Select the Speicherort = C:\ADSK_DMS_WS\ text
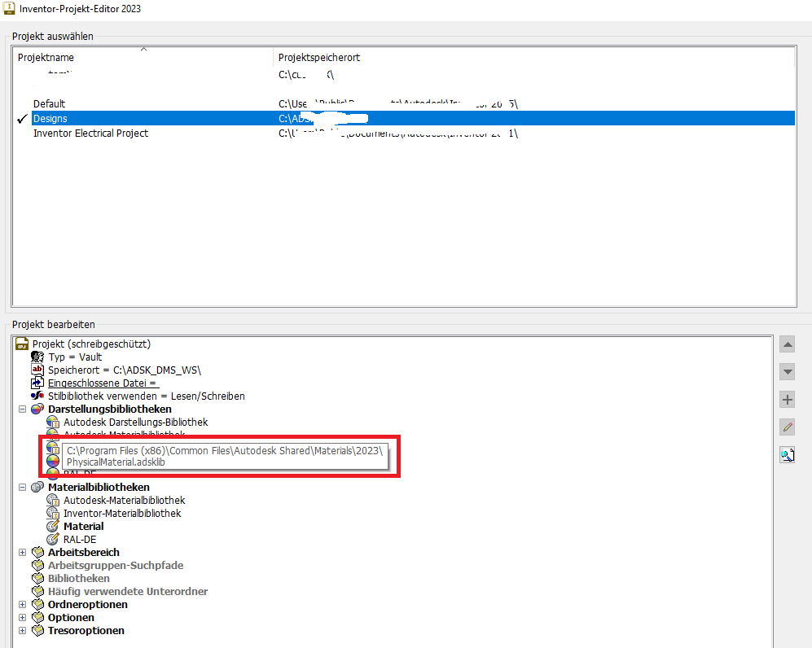812x648 pixels. point(125,370)
